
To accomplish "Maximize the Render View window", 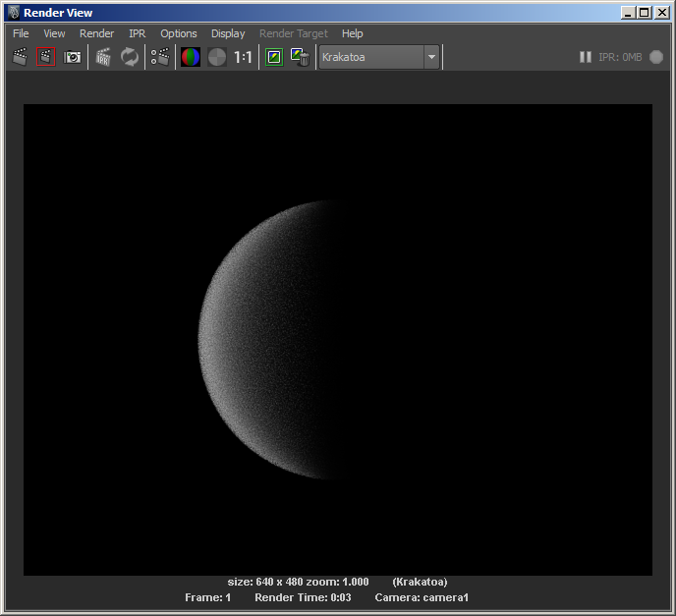I will [645, 13].
